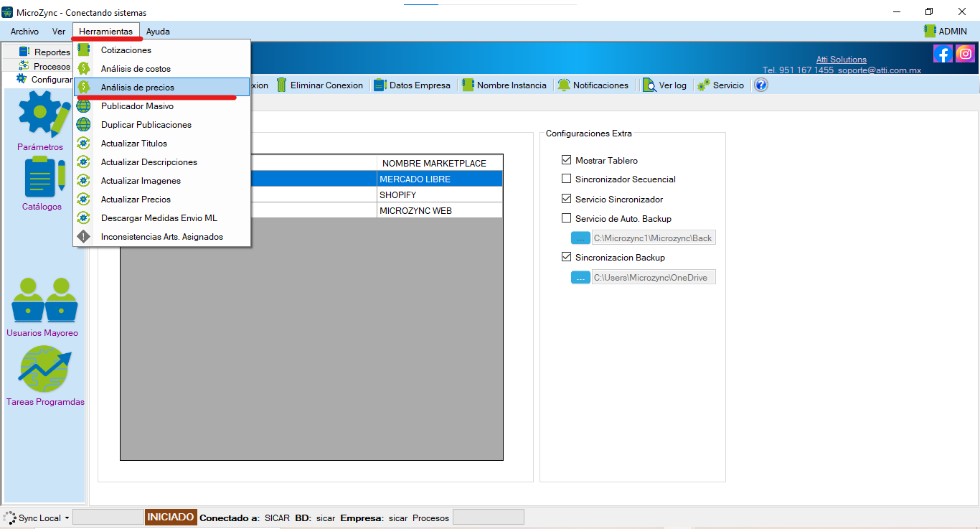
Task: Click the ADMIN user icon
Action: click(x=930, y=31)
